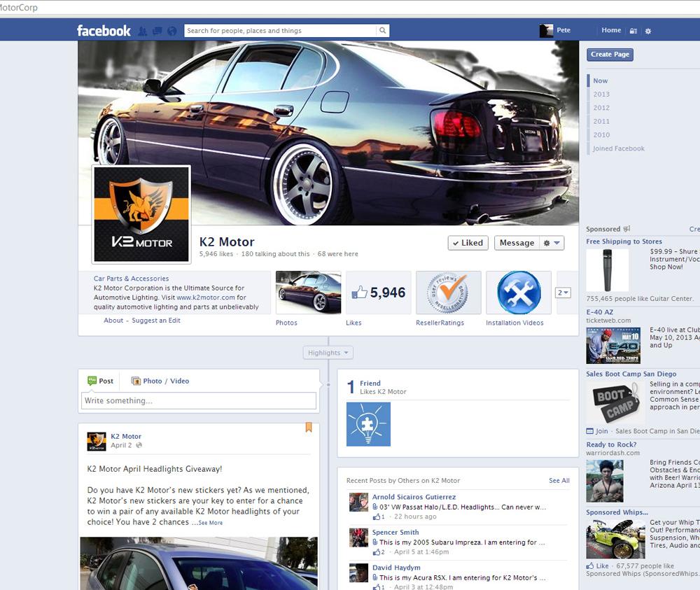The width and height of the screenshot is (700, 590).
Task: Click the Guitar Center microphone ad image
Action: point(607,270)
